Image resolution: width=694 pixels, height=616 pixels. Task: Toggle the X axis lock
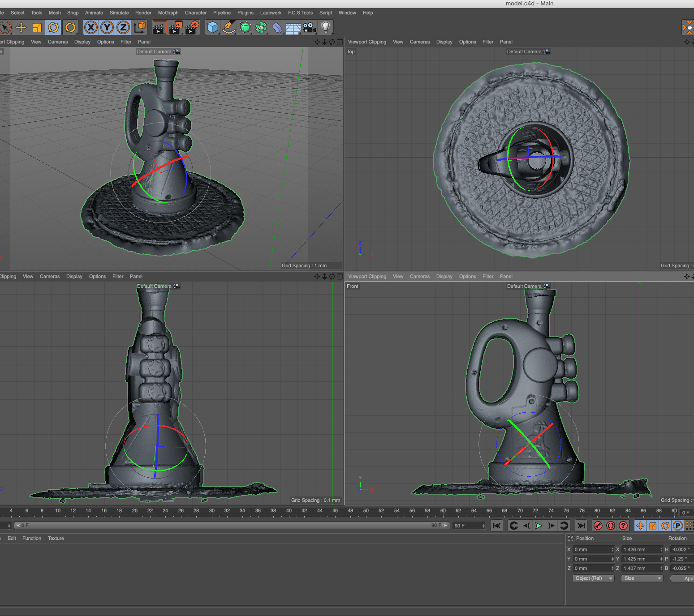(x=91, y=28)
